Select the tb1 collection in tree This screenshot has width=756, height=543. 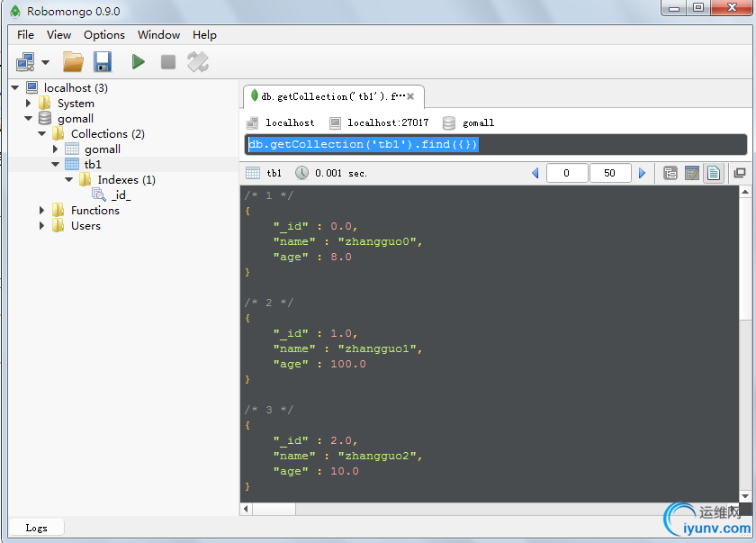(x=93, y=165)
